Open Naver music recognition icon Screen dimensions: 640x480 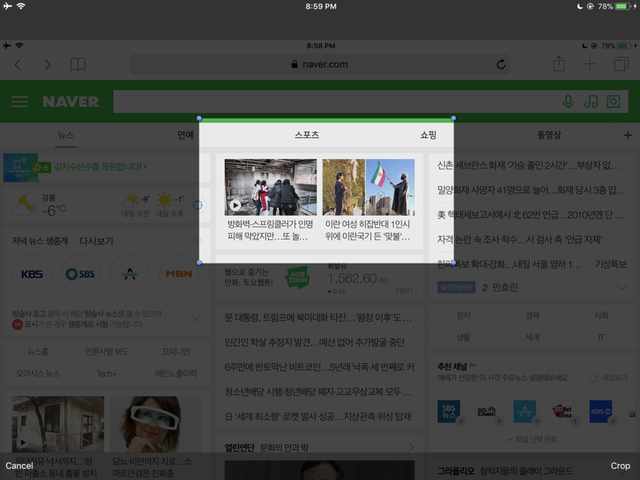(591, 102)
